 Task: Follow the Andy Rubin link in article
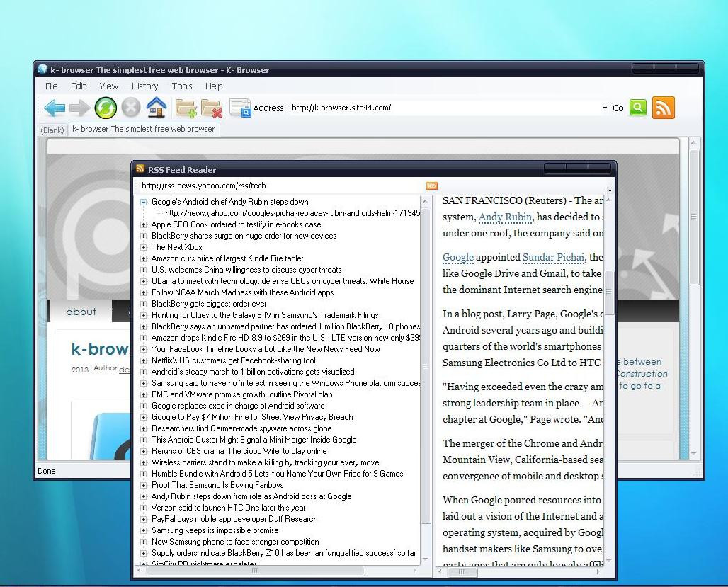[505, 217]
